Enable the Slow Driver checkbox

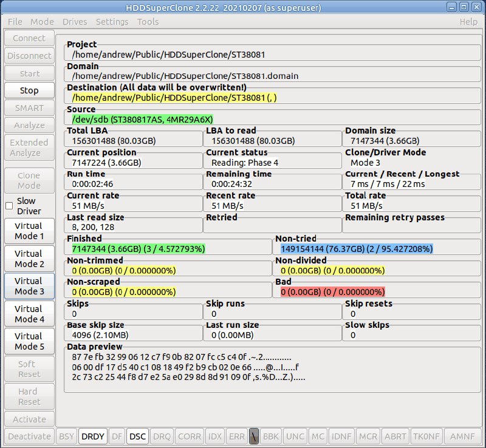(x=9, y=206)
